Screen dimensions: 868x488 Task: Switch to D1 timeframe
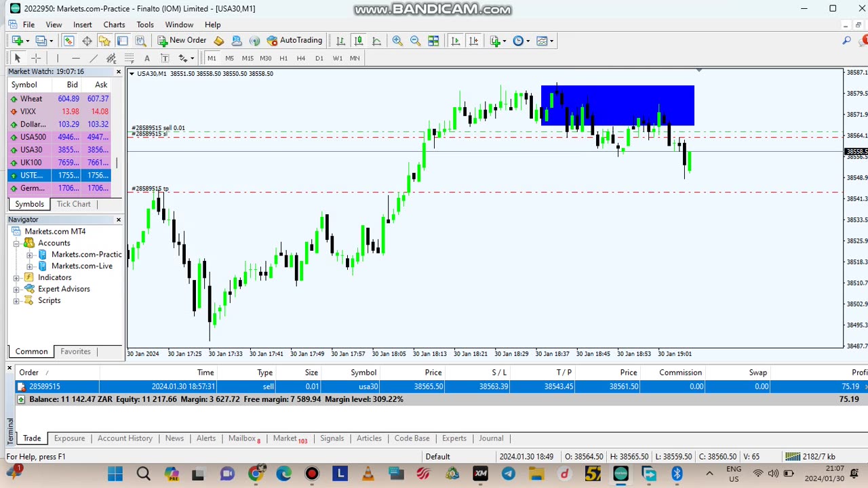[x=319, y=58]
